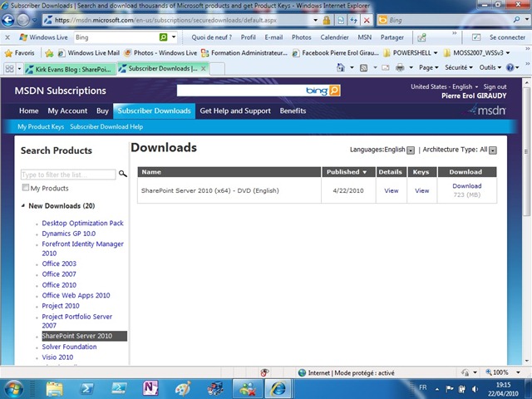Click View in the Keys column
Viewport: 532px width, 399px height.
pyautogui.click(x=421, y=190)
